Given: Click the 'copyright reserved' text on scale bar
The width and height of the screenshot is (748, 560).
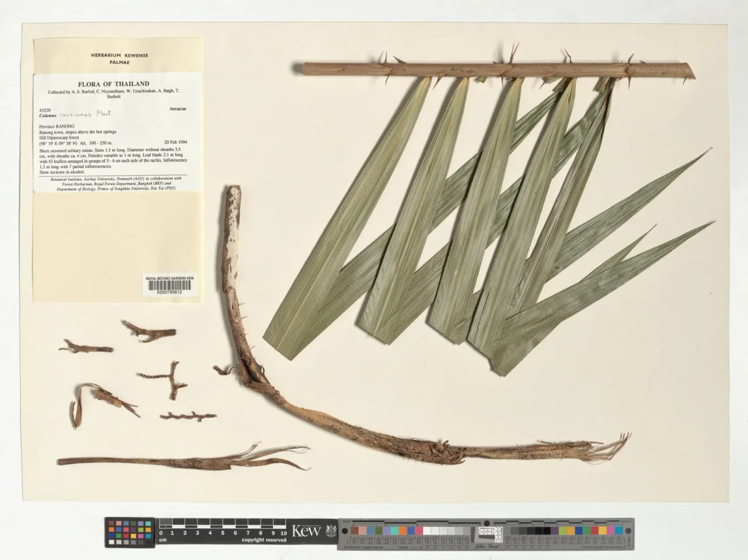Looking at the screenshot, I should pyautogui.click(x=264, y=540).
